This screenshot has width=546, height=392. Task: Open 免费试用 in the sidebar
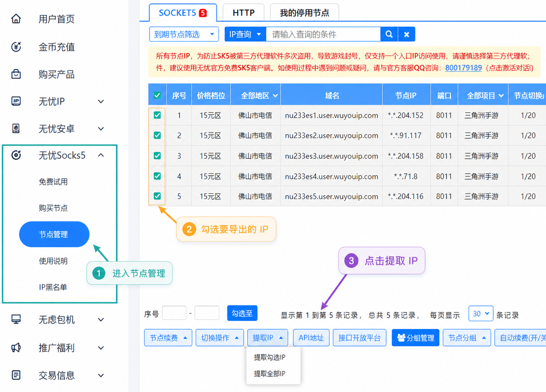coord(53,182)
